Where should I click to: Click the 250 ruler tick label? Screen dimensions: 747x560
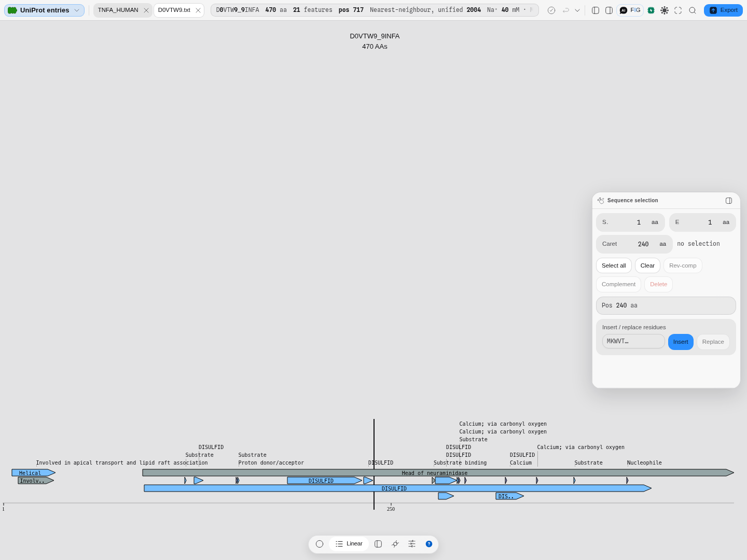(x=391, y=509)
